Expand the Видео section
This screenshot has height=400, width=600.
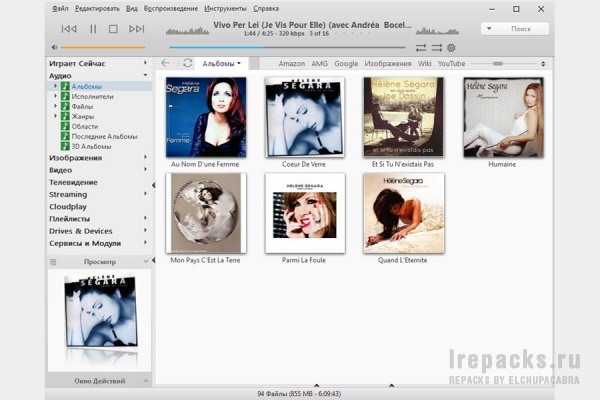[145, 169]
